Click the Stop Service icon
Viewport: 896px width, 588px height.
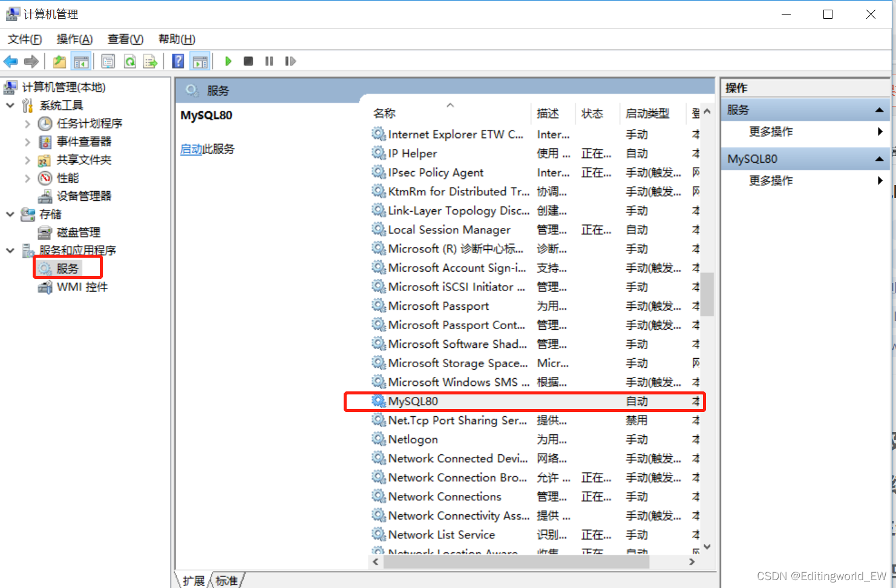click(248, 60)
